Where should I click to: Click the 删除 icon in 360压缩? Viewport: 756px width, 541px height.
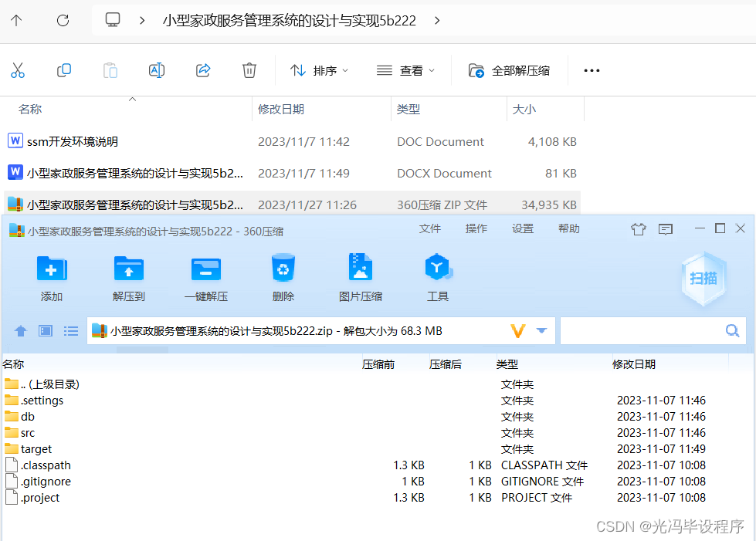[x=283, y=276]
